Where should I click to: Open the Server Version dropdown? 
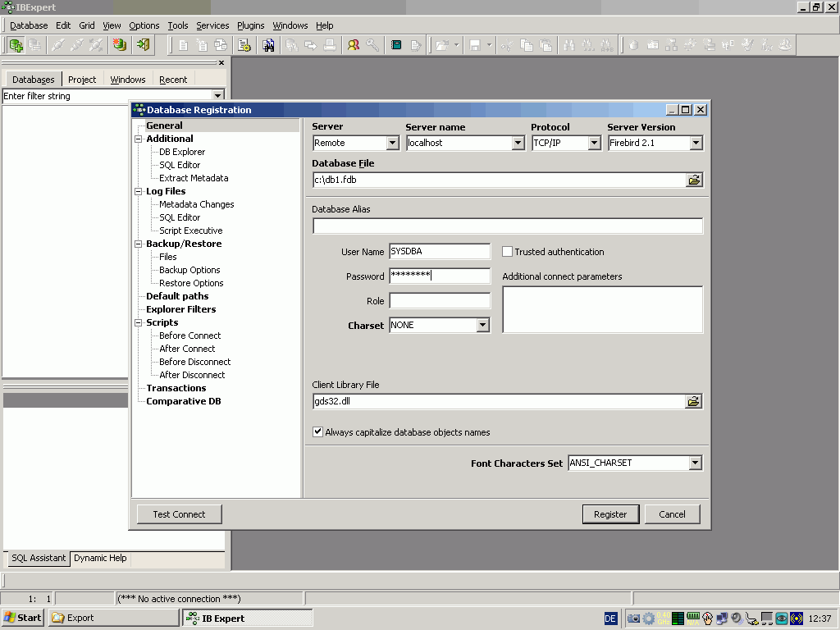coord(696,143)
